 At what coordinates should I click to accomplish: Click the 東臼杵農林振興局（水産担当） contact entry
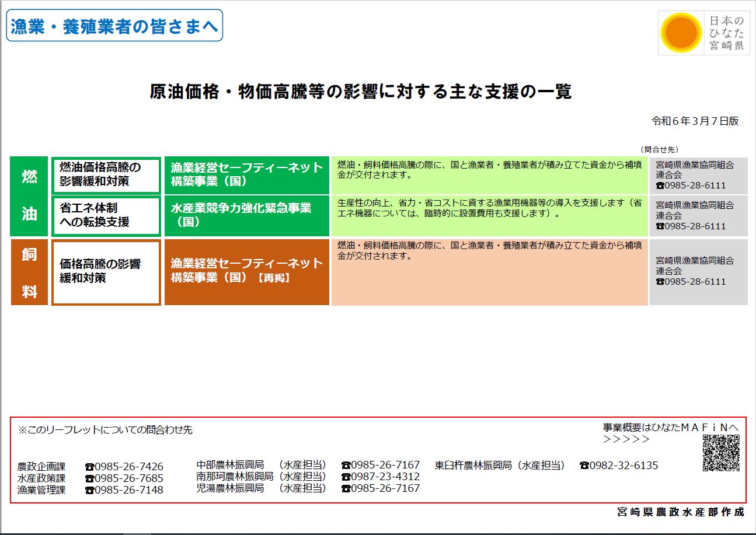[x=500, y=466]
